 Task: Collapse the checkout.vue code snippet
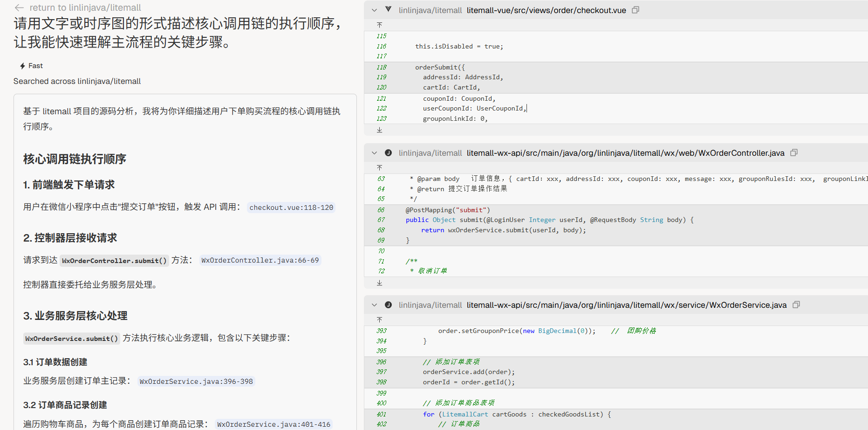click(x=374, y=10)
